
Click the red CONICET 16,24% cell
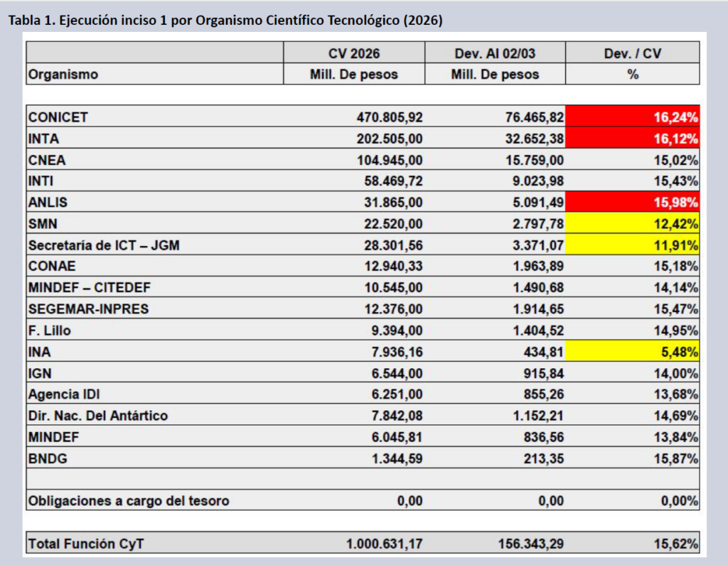pyautogui.click(x=632, y=117)
